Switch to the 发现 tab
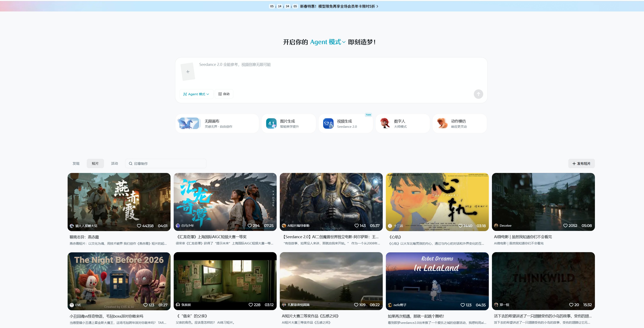This screenshot has height=328, width=644. 76,164
